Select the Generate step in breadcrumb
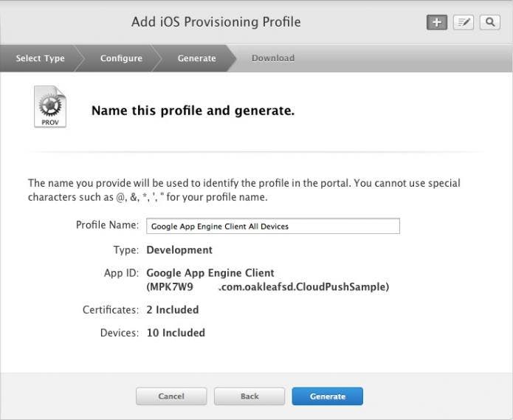513x420 pixels. click(196, 58)
